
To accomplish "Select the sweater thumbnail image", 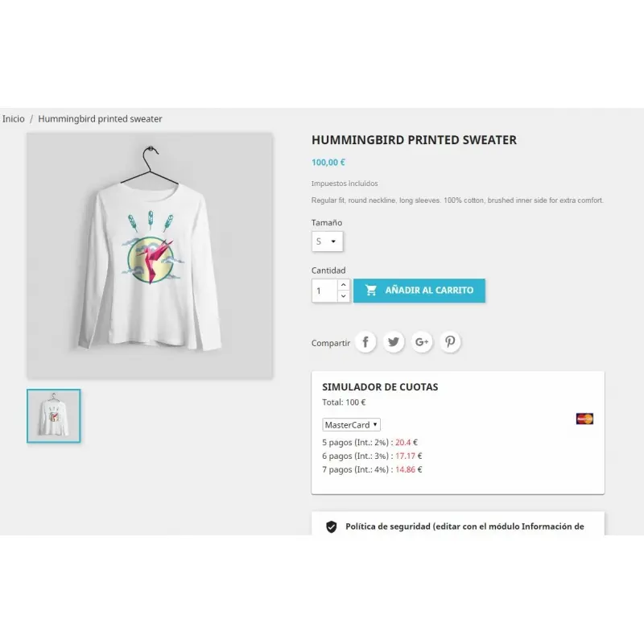I will pos(54,415).
